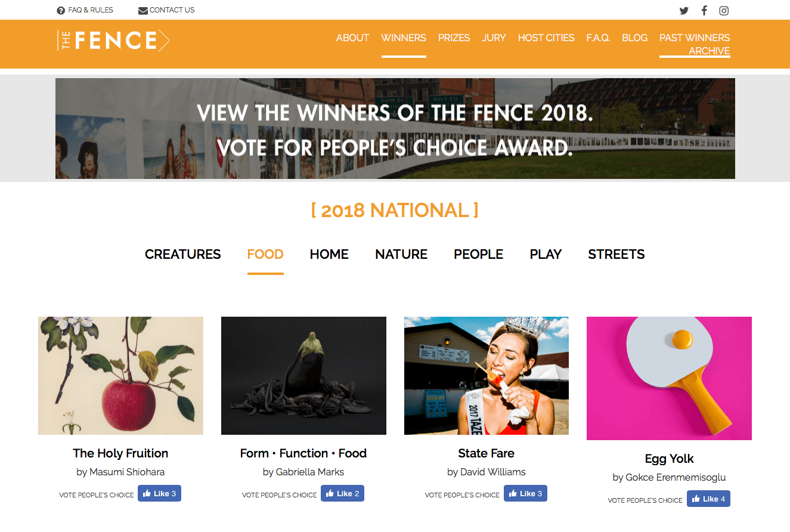Image resolution: width=790 pixels, height=532 pixels.
Task: Open the Twitter icon link
Action: pyautogui.click(x=684, y=10)
